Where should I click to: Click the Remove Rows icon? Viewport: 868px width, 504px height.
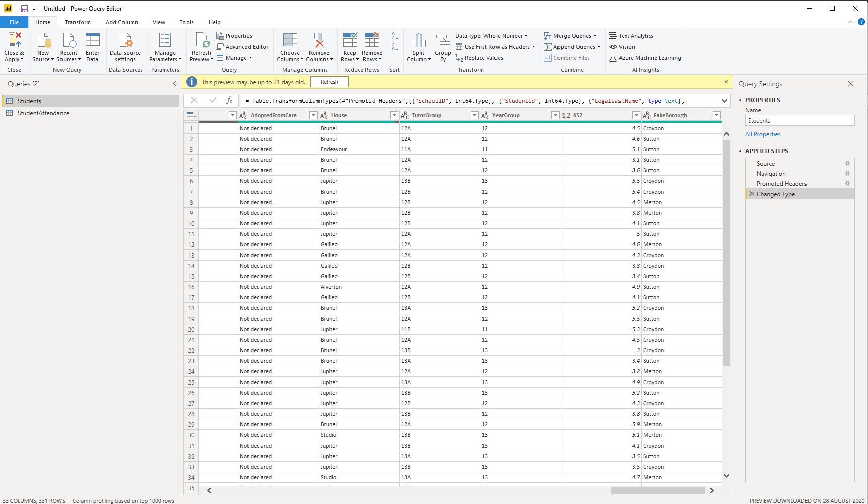(x=371, y=40)
